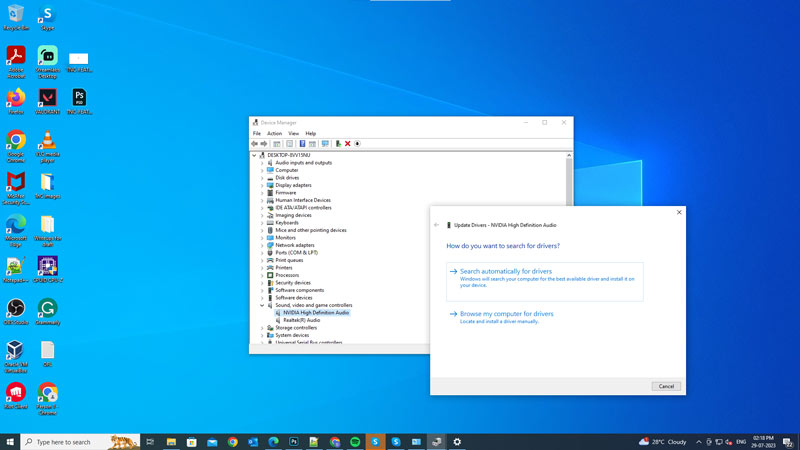This screenshot has height=450, width=800.
Task: Click the taskbar search box
Action: 81,442
